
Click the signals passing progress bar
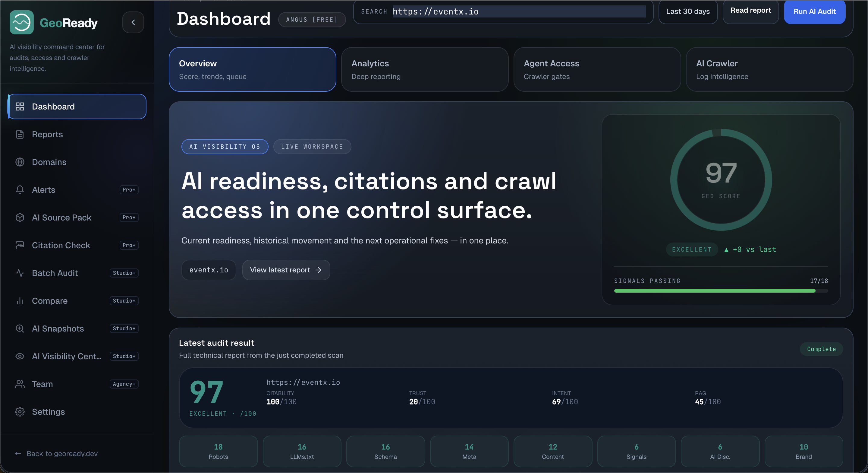pos(721,291)
